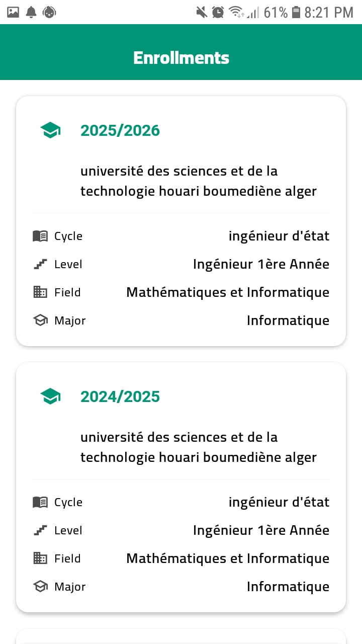This screenshot has height=644, width=362.
Task: Tap the building icon next to Field in the 2024/2025 card
Action: pyautogui.click(x=40, y=558)
